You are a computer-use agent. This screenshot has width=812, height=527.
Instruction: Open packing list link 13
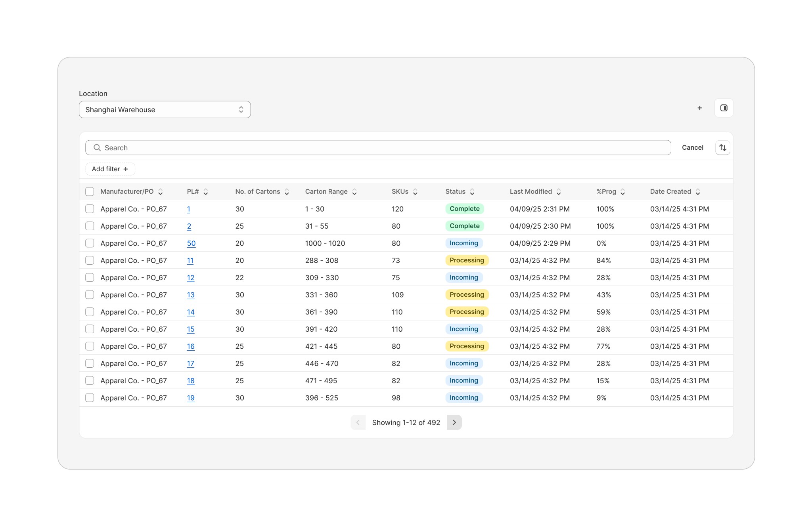click(x=191, y=295)
